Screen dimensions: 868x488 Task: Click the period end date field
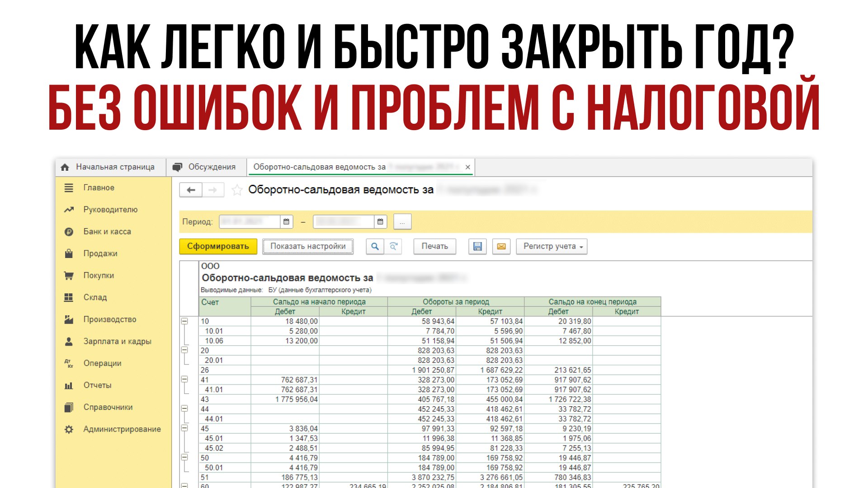coord(344,222)
